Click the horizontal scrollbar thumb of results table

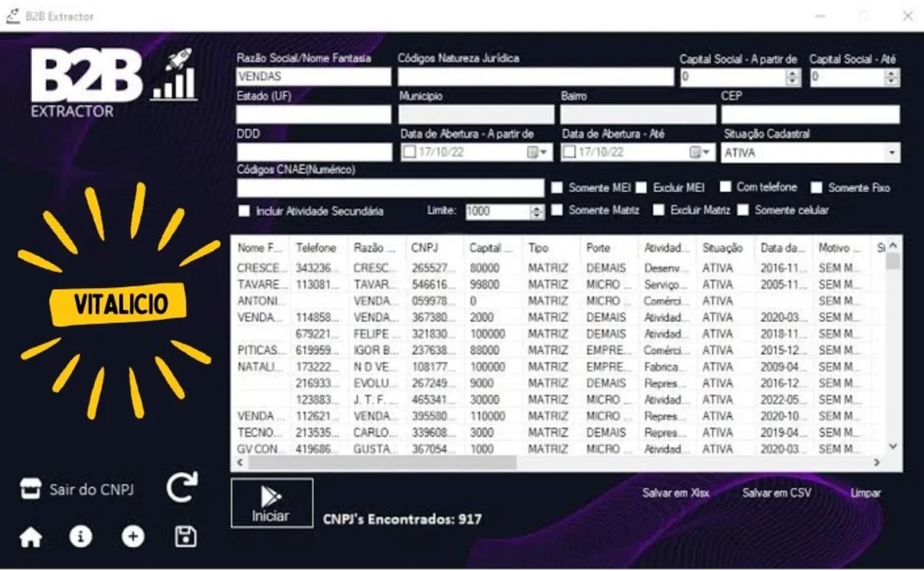click(383, 463)
